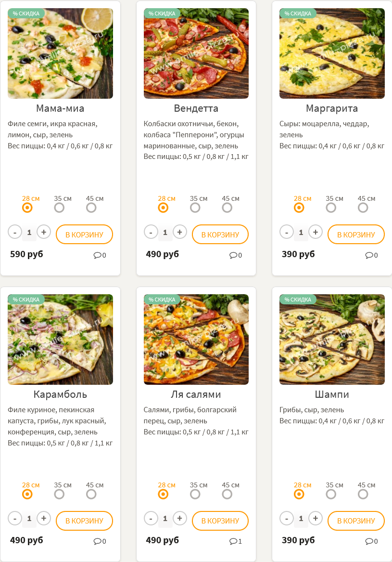Decrease quantity of Маргарита pizza
This screenshot has height=562, width=392.
pyautogui.click(x=287, y=232)
